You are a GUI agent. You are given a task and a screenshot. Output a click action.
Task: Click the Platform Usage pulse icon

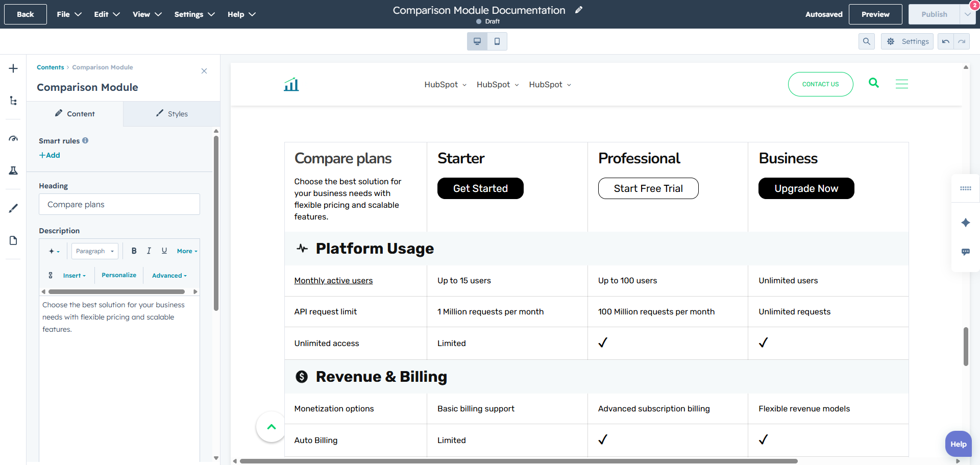pyautogui.click(x=302, y=249)
